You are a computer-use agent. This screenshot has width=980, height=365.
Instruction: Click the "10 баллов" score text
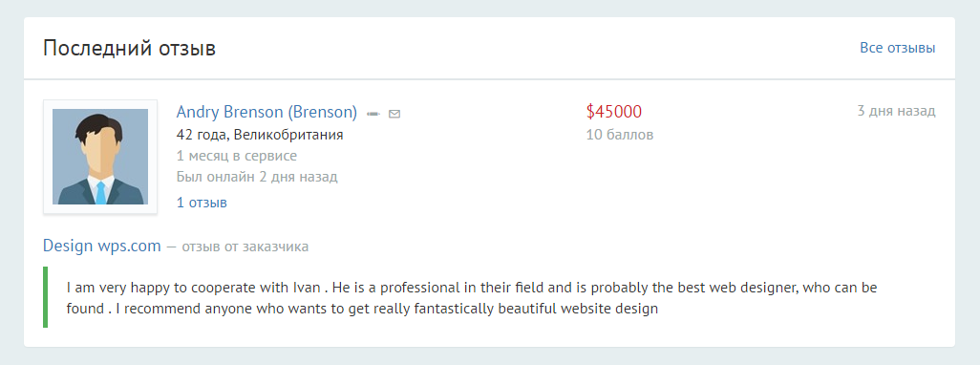[620, 135]
